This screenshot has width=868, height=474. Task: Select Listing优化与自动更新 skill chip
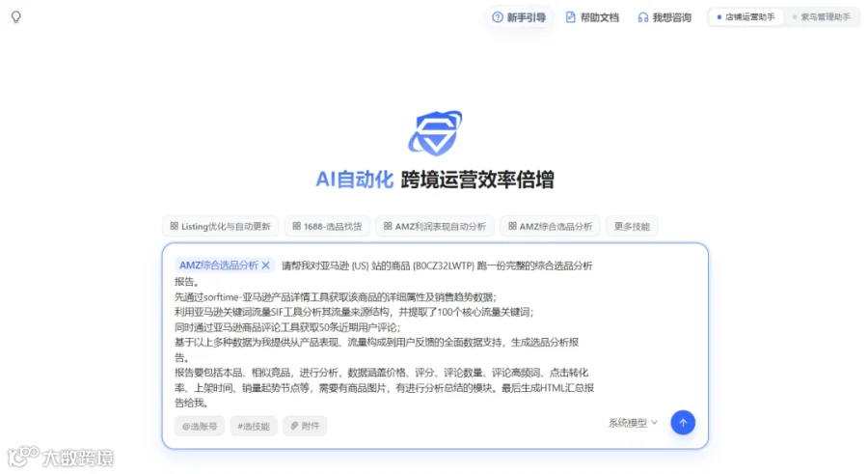tap(220, 226)
